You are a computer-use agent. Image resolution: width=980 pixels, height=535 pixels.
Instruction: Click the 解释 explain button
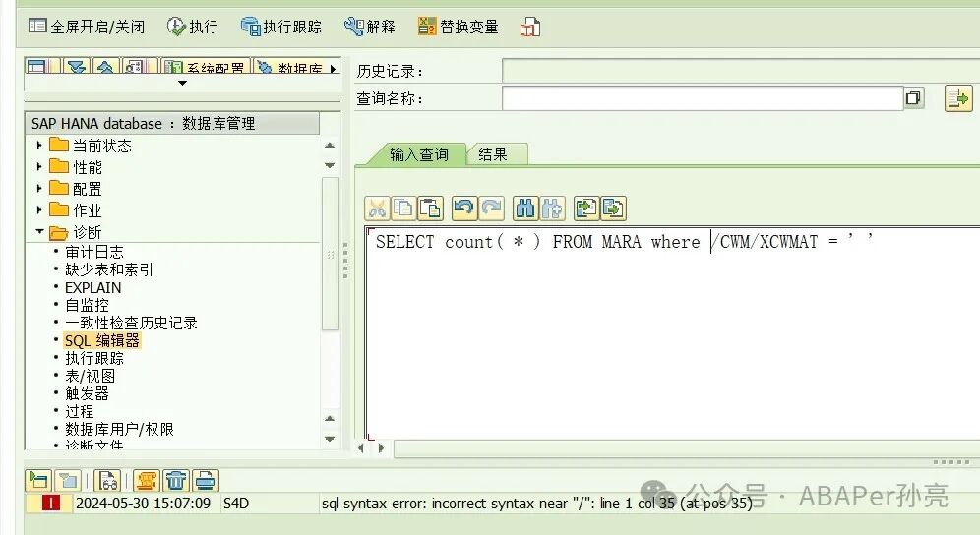(370, 27)
